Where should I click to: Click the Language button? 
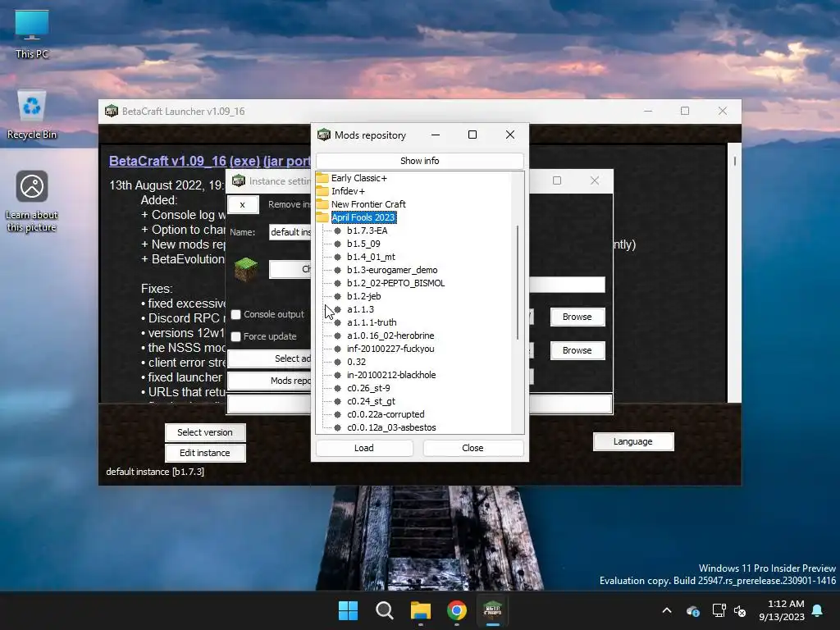tap(632, 441)
